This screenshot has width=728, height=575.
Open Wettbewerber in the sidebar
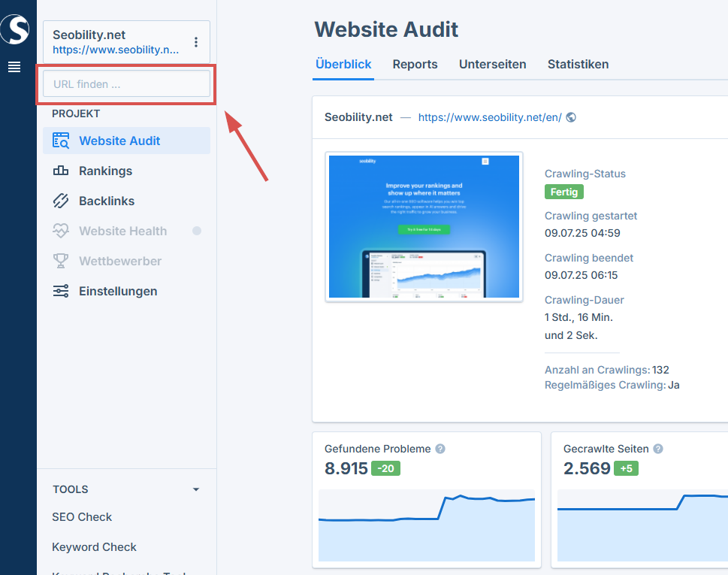pos(126,261)
